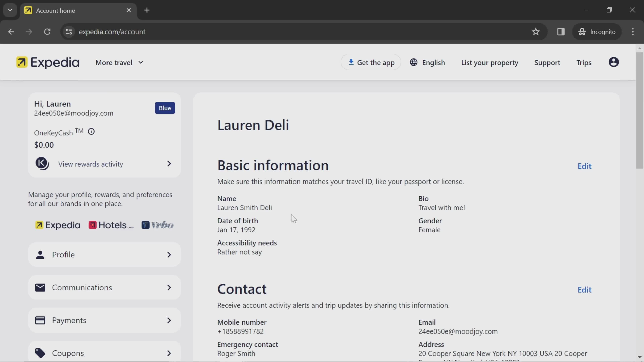View site information icon in address bar
Viewport: 644px width, 362px height.
[69, 32]
